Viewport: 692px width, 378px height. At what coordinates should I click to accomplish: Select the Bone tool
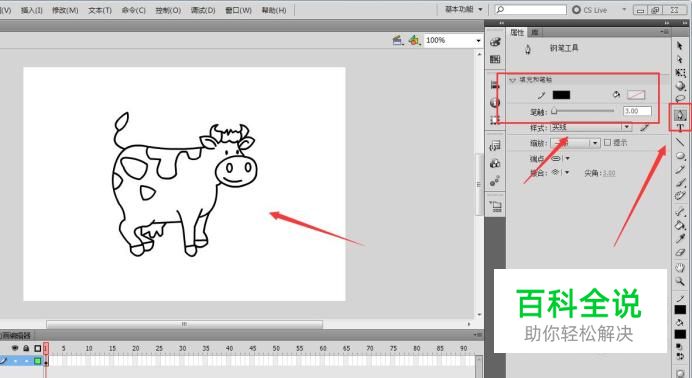[680, 212]
